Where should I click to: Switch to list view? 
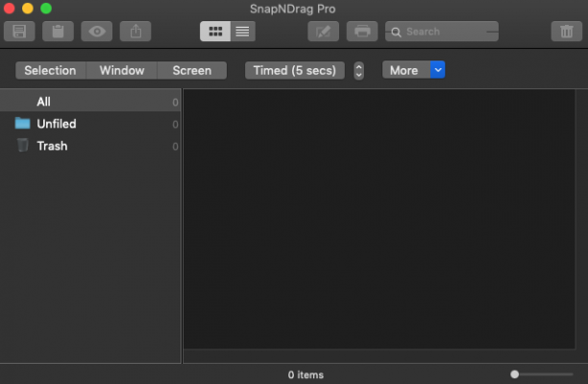[x=243, y=32]
